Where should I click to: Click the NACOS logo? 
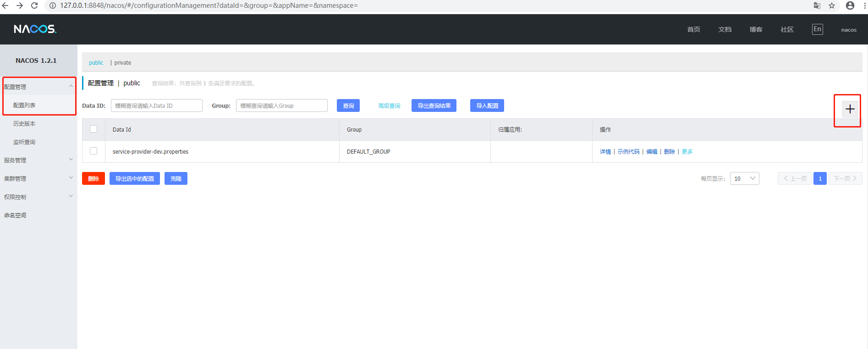35,29
